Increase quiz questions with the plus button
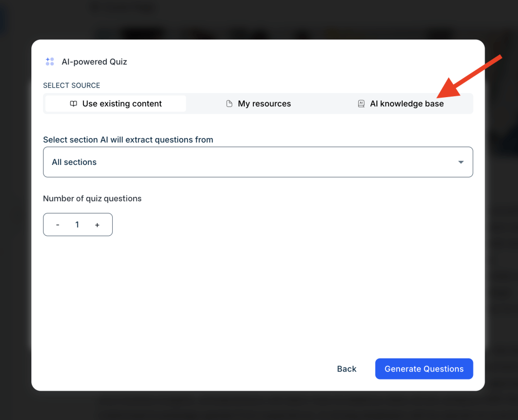Viewport: 518px width, 420px height. tap(97, 225)
